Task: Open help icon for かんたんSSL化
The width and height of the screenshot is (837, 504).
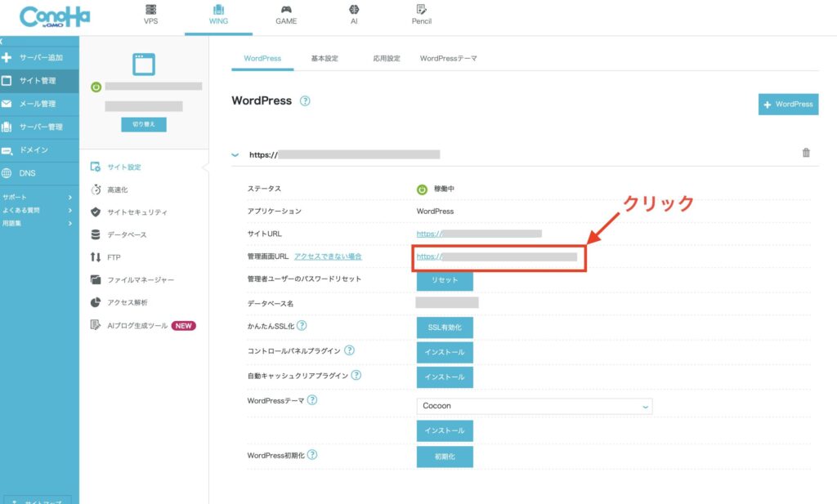Action: tap(302, 325)
